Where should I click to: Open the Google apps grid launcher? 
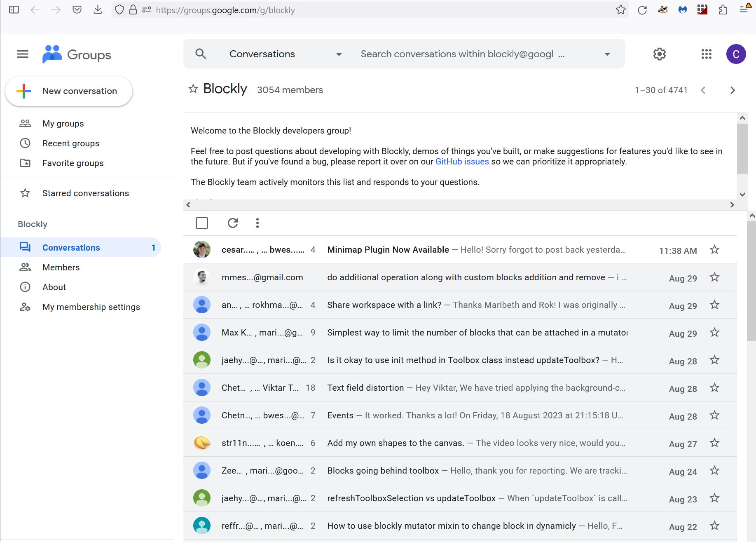pyautogui.click(x=706, y=54)
